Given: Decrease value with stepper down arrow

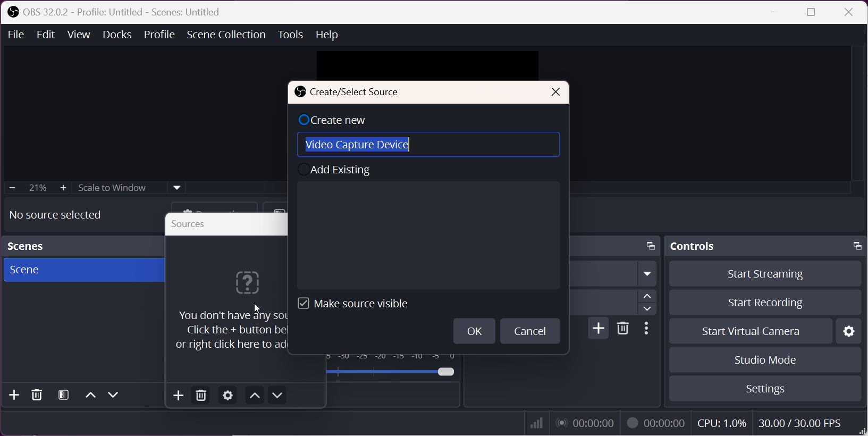Looking at the screenshot, I should [x=647, y=309].
